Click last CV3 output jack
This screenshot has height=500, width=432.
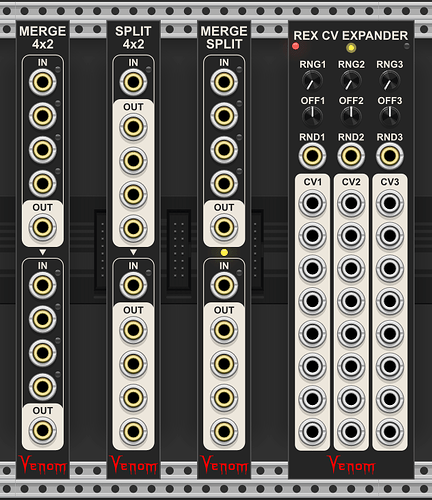[x=390, y=431]
